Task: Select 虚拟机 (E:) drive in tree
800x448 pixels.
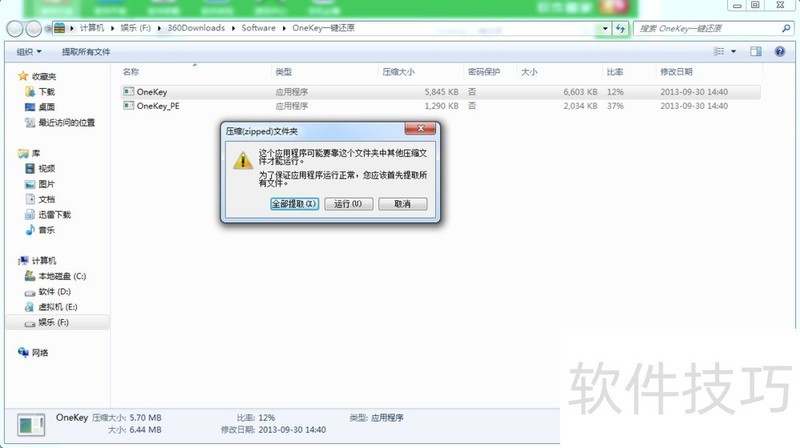Action: coord(58,307)
